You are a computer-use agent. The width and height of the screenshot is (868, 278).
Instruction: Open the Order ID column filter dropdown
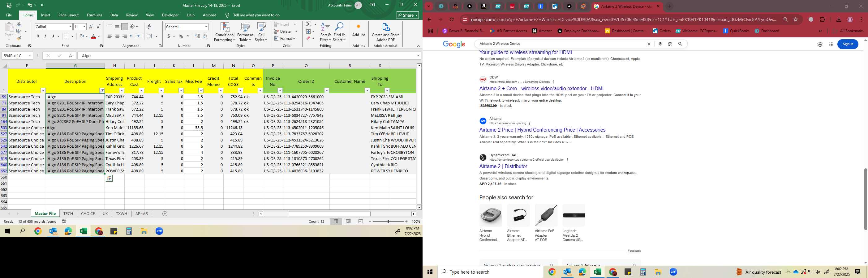click(x=327, y=90)
